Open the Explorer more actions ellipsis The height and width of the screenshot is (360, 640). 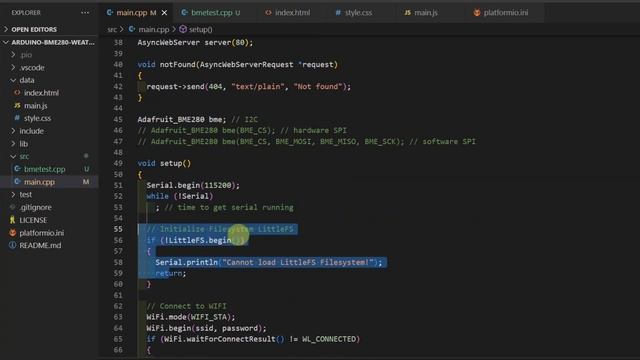pyautogui.click(x=85, y=13)
